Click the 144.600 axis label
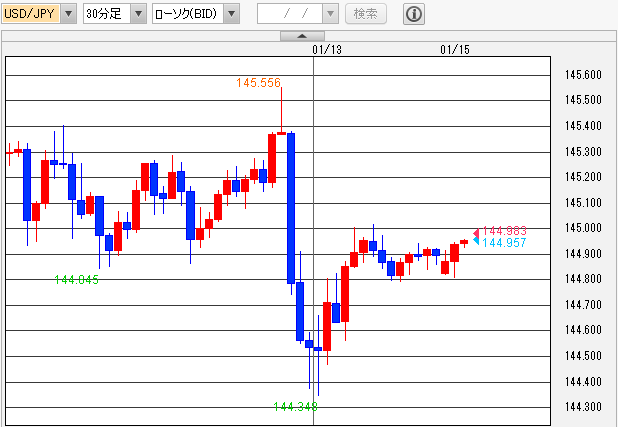 [x=583, y=330]
